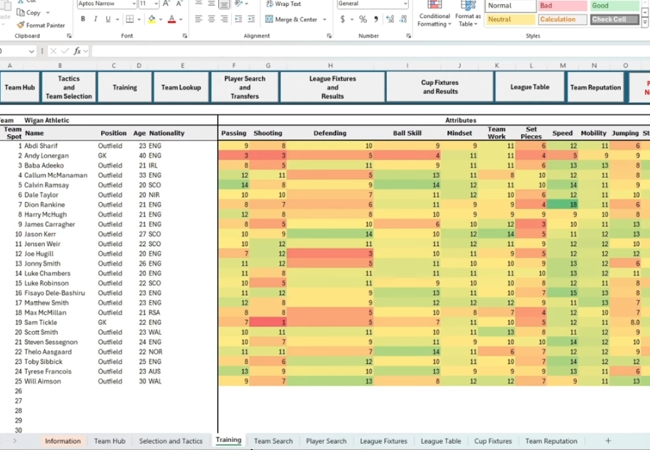Open Number format dialog launcher
Image resolution: width=650 pixels, height=450 pixels.
[408, 36]
